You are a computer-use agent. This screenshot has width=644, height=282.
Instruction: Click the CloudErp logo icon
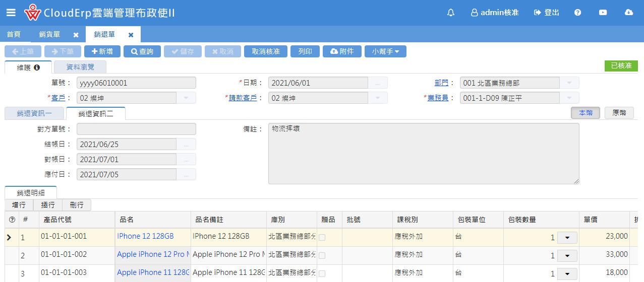pyautogui.click(x=32, y=13)
